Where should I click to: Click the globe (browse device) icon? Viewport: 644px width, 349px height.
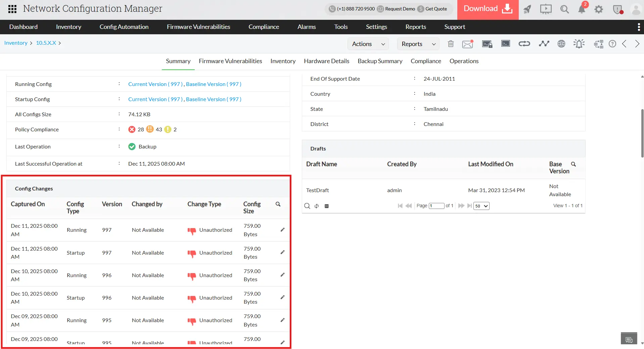561,44
